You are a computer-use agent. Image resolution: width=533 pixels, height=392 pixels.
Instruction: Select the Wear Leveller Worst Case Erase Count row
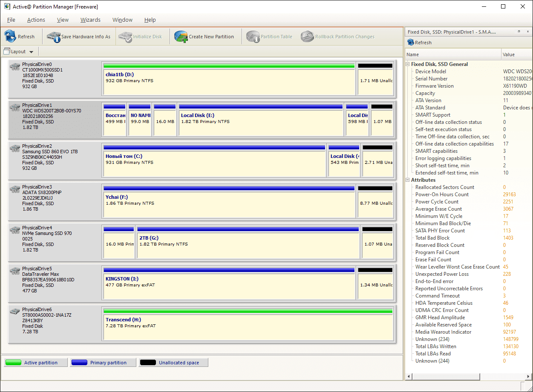[469, 267]
